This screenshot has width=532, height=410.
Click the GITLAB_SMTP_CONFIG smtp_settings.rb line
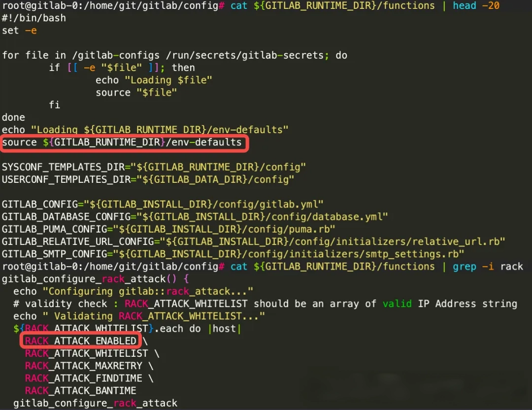pos(233,254)
